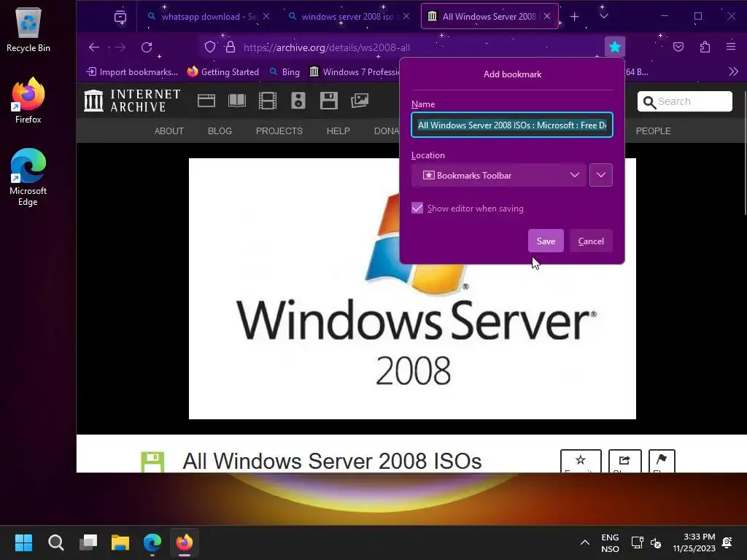
Task: Expand folder tree with chevron button
Action: [x=601, y=175]
